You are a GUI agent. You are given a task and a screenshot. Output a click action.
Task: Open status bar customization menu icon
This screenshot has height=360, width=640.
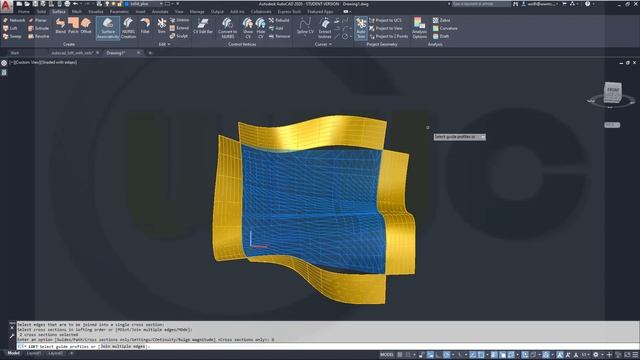[635, 355]
